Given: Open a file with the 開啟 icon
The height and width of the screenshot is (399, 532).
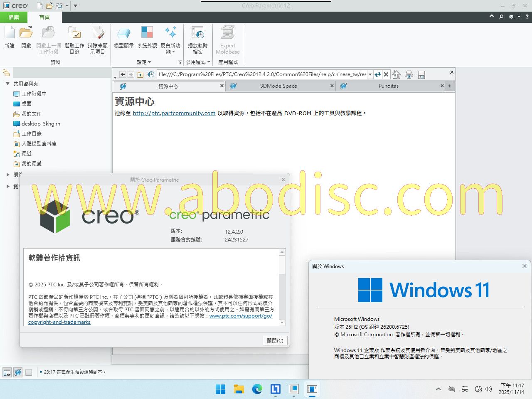Looking at the screenshot, I should point(26,37).
